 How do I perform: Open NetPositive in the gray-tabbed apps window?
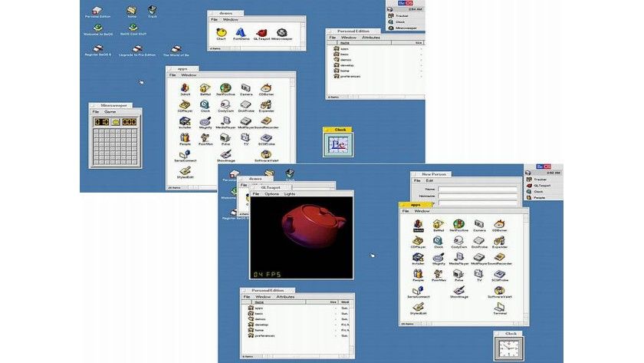coord(225,90)
